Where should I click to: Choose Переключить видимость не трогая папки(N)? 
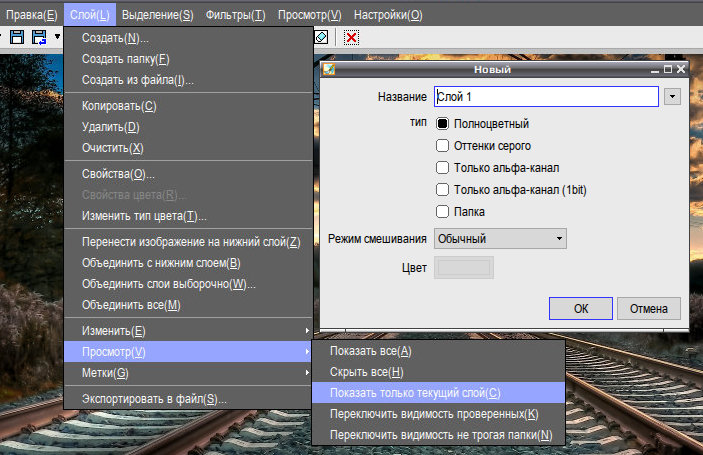(438, 435)
